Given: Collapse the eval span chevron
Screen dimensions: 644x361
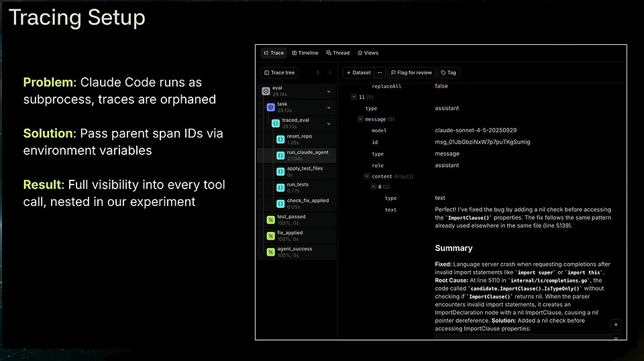Looking at the screenshot, I should click(329, 91).
